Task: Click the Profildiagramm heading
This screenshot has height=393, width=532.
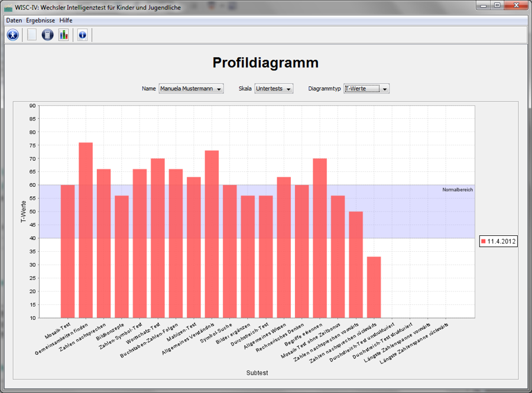Action: 265,63
